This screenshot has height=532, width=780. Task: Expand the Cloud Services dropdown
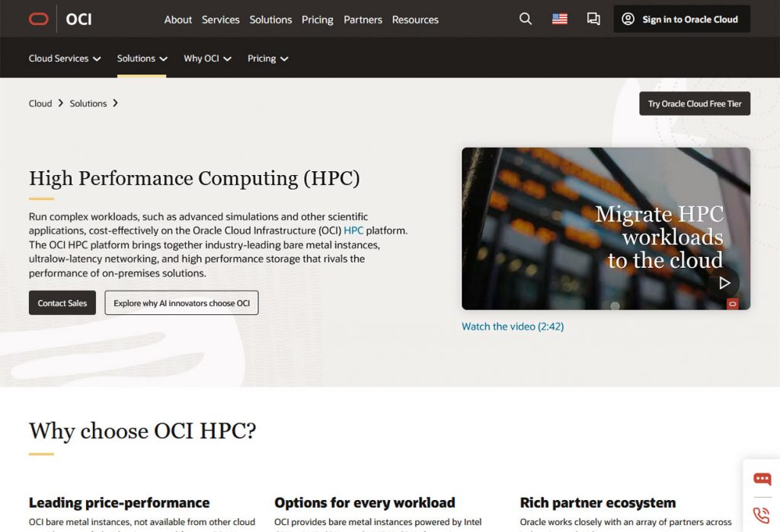[65, 59]
